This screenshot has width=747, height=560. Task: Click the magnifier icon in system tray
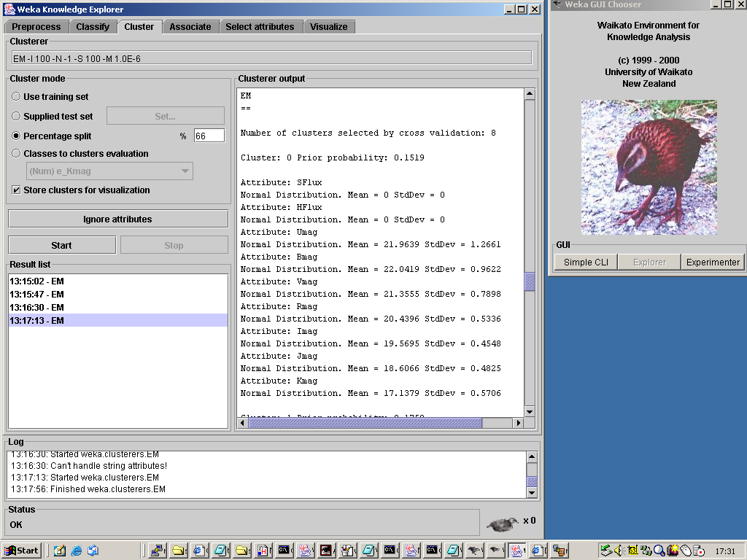click(659, 551)
